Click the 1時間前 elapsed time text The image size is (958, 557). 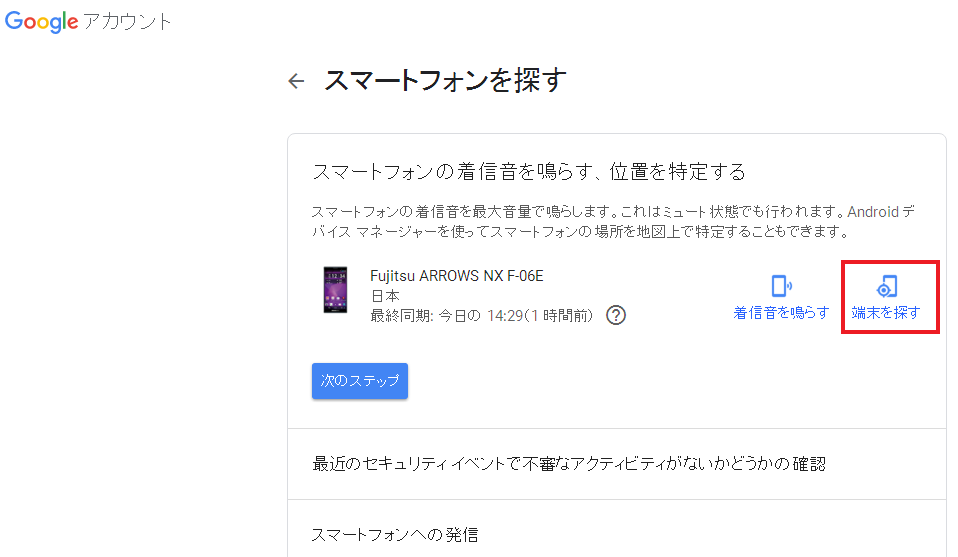pos(563,316)
